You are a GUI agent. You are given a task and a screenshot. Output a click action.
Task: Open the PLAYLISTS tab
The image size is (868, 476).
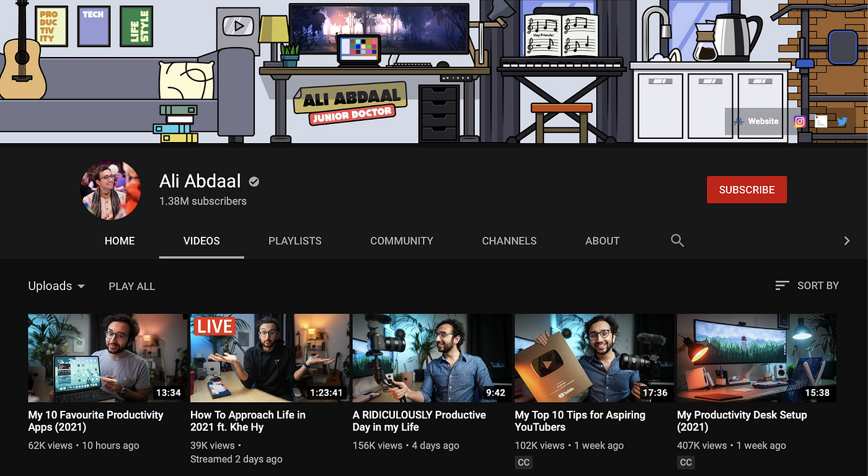pyautogui.click(x=295, y=240)
